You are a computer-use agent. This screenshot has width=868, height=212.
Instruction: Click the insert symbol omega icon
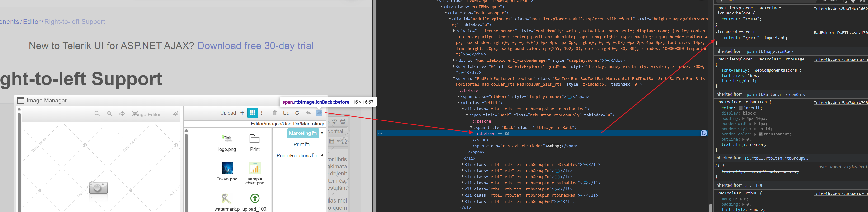344,142
